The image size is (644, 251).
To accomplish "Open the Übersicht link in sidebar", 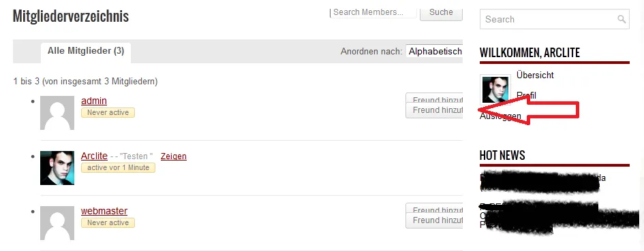I will coord(535,75).
